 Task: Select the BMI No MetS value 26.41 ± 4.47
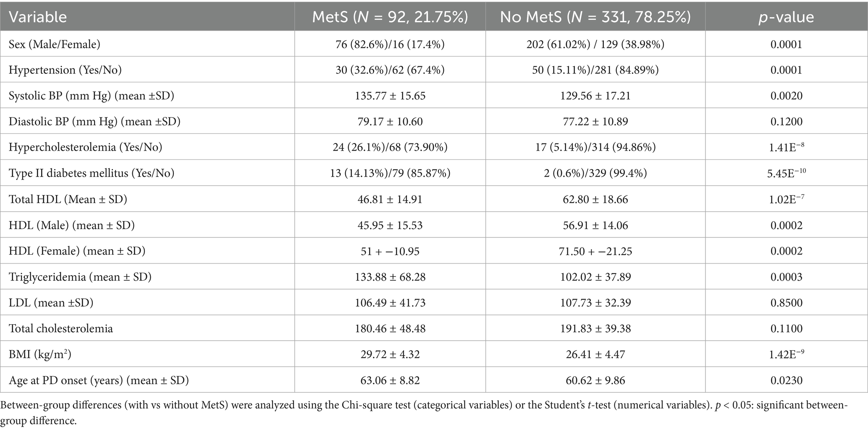(595, 354)
